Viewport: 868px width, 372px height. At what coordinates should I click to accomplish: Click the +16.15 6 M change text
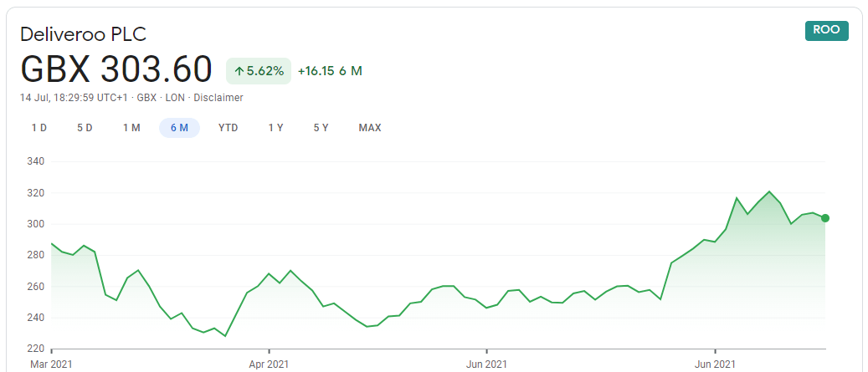pyautogui.click(x=330, y=71)
